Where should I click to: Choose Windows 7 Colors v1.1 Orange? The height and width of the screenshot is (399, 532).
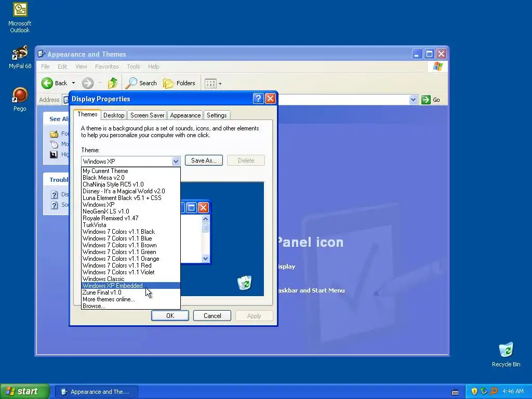(131, 259)
